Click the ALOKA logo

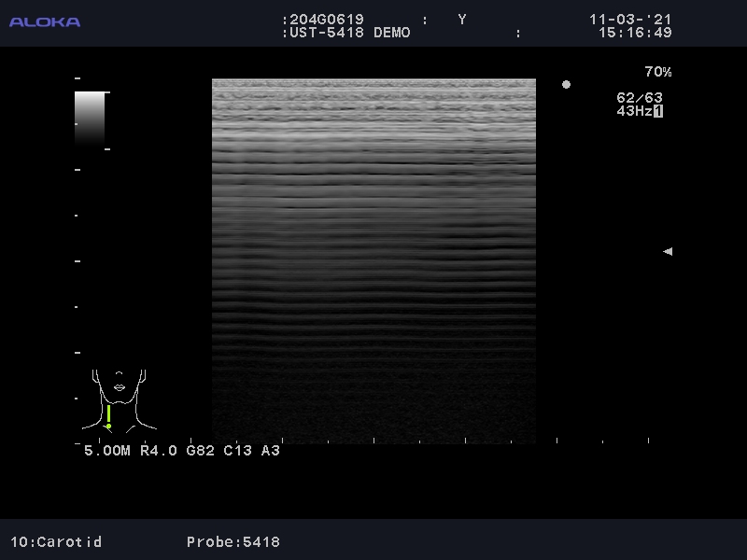45,21
